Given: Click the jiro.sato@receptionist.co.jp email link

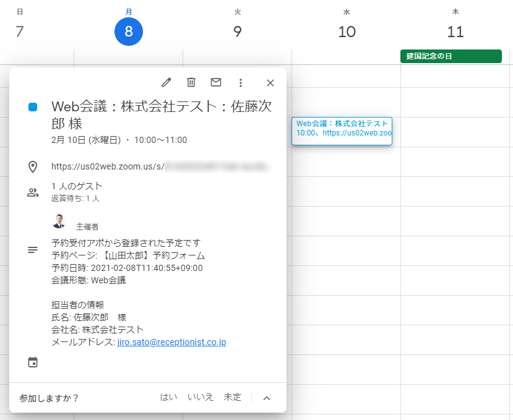Looking at the screenshot, I should pyautogui.click(x=171, y=342).
